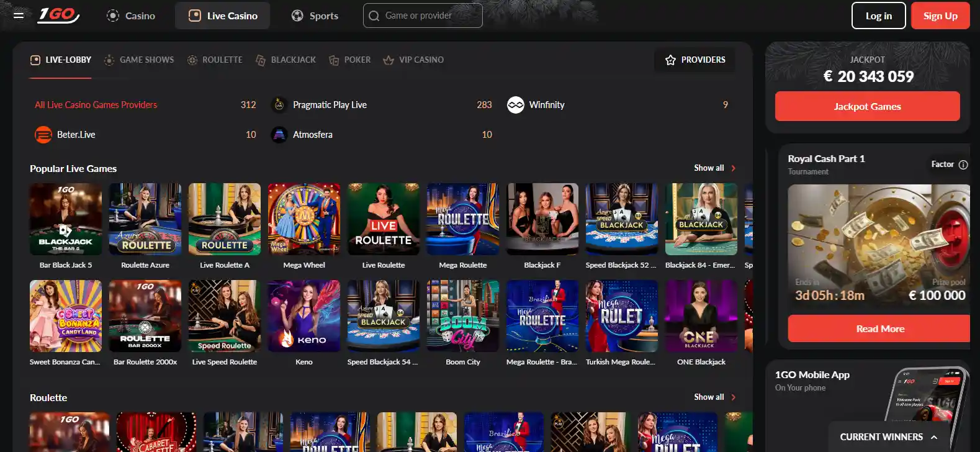Click the Sign Up button
This screenshot has width=980, height=452.
[940, 16]
